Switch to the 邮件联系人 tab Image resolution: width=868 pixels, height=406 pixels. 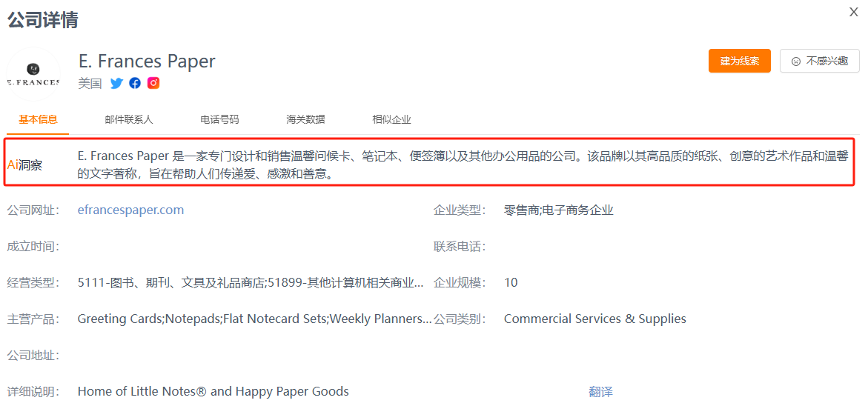(x=129, y=119)
